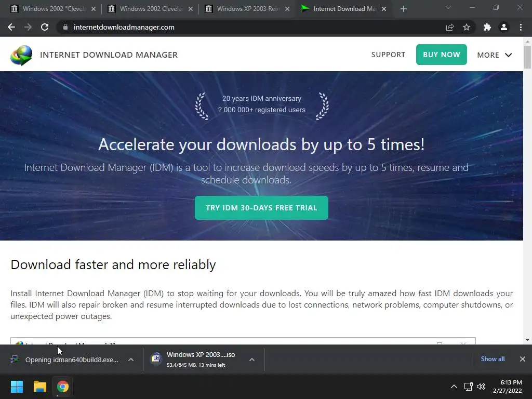Click the INTERNET DOWNLOAD MANAGER site title
The width and height of the screenshot is (532, 399).
[x=109, y=55]
